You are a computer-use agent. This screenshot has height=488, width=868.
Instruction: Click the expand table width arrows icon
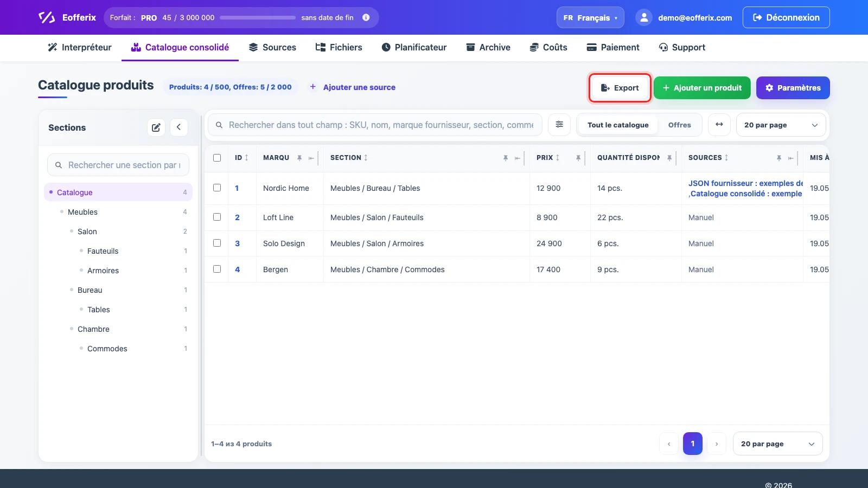719,125
